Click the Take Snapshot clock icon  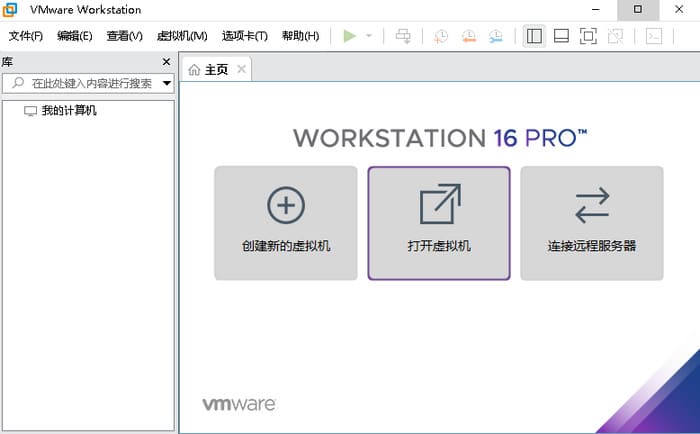pyautogui.click(x=441, y=36)
